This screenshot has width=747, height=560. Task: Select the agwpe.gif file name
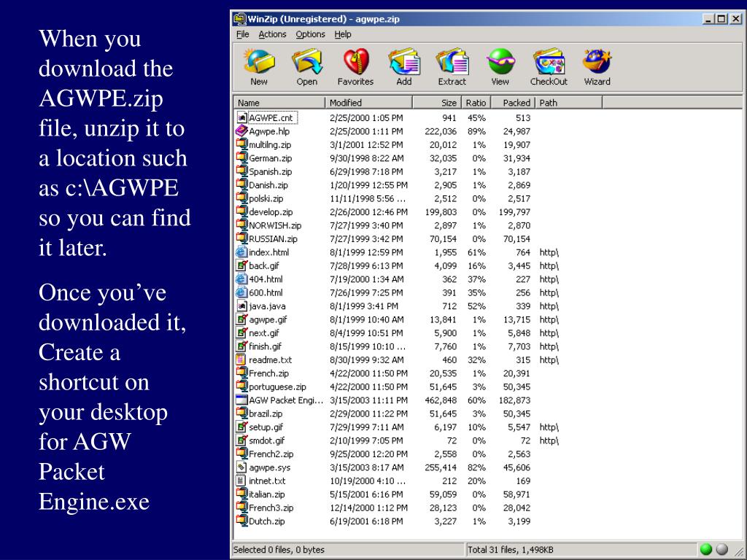268,319
